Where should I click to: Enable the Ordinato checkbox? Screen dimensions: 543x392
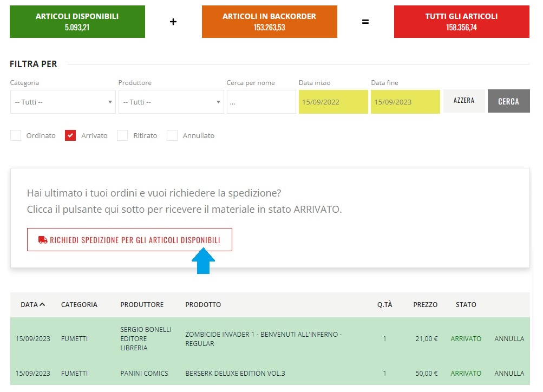pyautogui.click(x=16, y=135)
